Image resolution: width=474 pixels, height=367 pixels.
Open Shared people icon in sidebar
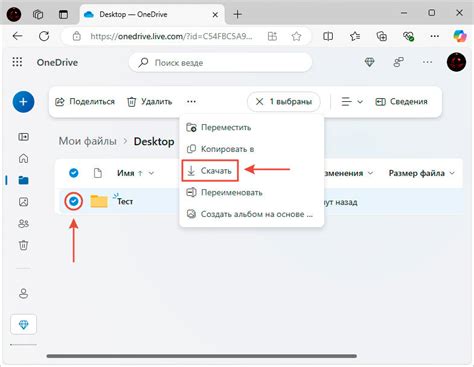pos(23,223)
